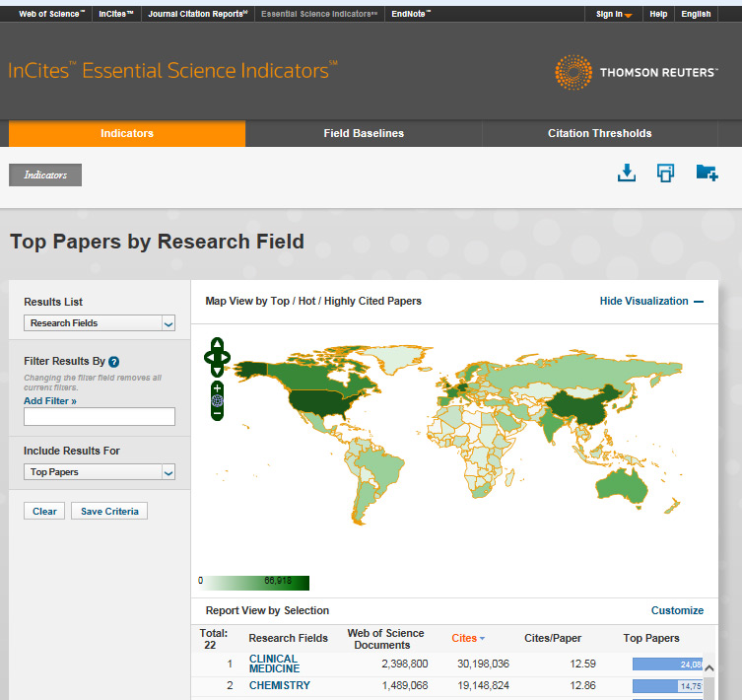742x700 pixels.
Task: Click the Hide Visualization link
Action: click(643, 302)
